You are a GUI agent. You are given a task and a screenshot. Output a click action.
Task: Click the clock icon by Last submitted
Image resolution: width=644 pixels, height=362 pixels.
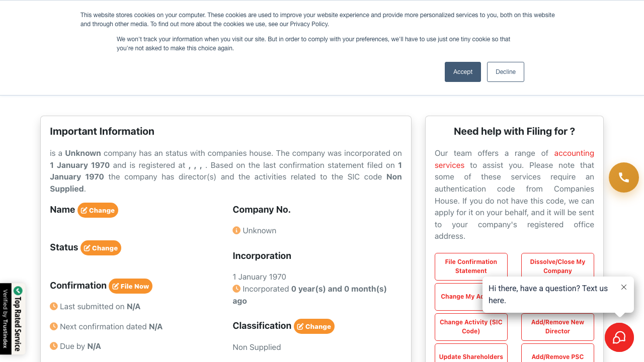[x=54, y=306]
